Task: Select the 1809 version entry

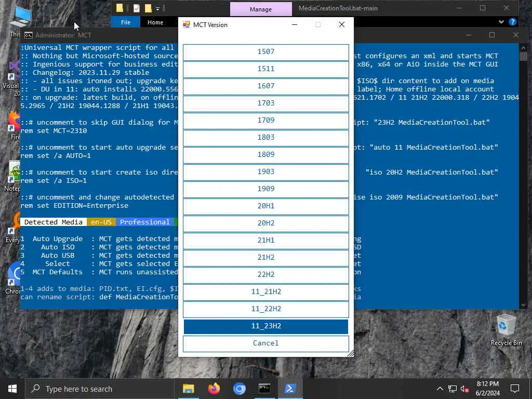Action: 265,155
